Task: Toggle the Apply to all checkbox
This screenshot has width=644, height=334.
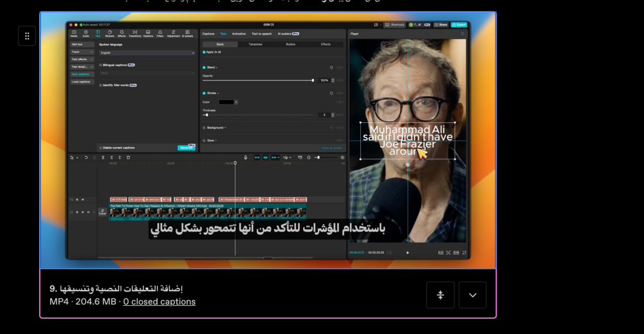Action: pyautogui.click(x=204, y=52)
